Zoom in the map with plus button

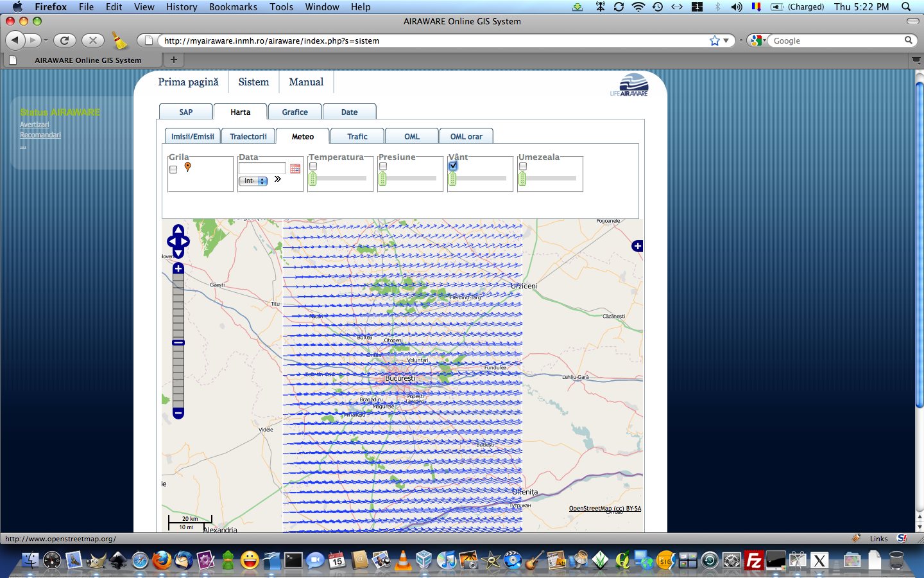(x=178, y=268)
